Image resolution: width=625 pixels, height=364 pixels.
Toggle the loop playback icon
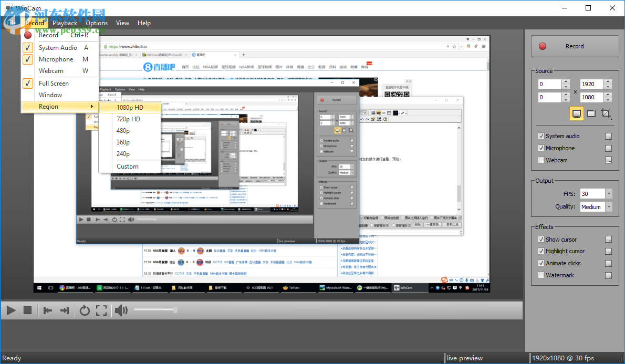tap(85, 310)
